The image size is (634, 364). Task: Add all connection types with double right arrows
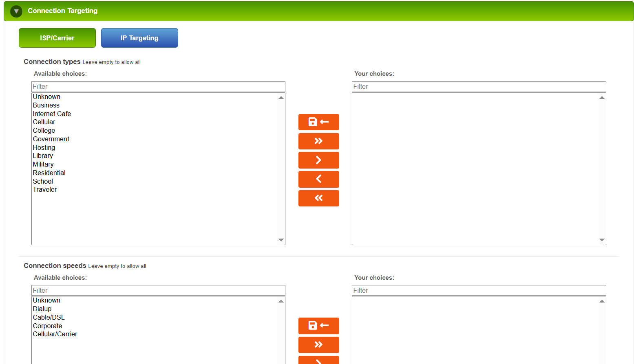(319, 141)
